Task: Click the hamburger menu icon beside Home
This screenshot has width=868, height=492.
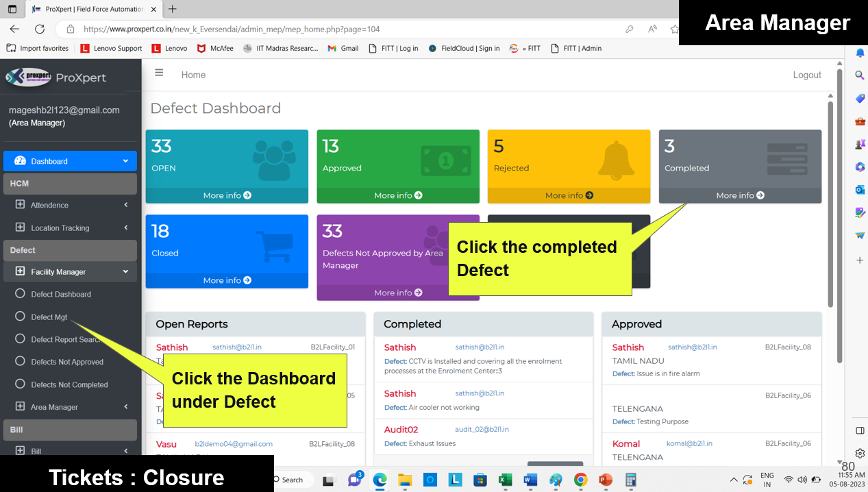Action: (159, 73)
